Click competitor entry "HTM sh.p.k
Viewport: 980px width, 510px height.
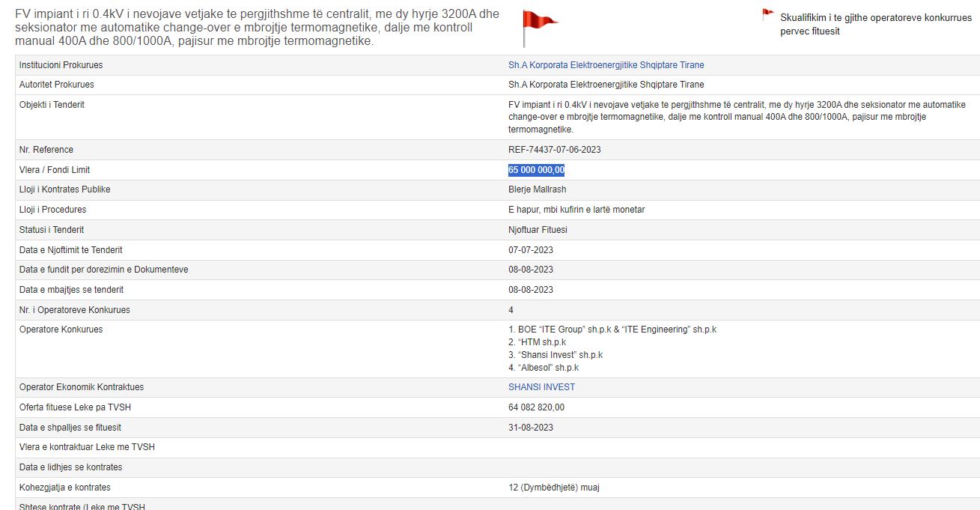point(537,342)
